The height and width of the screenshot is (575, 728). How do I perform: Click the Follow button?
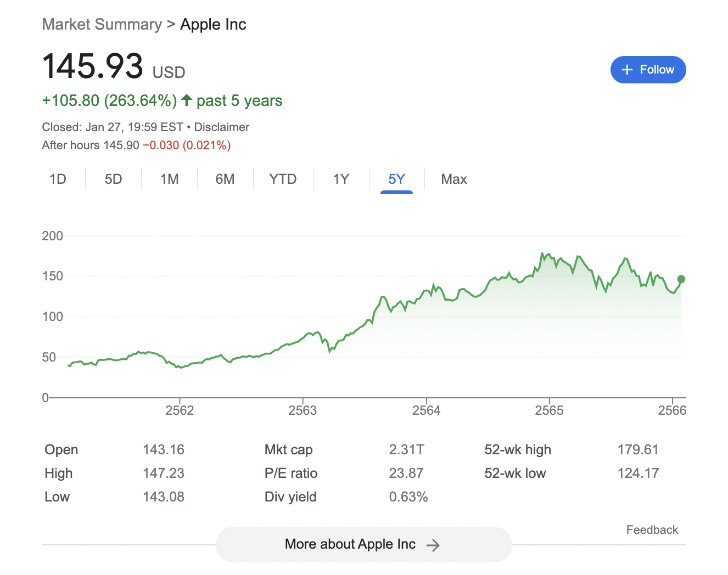648,70
